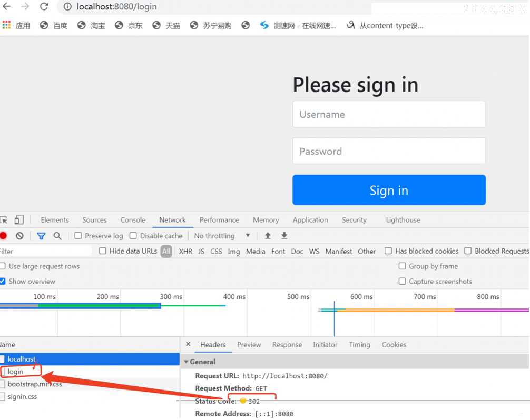
Task: Click the address bar URL
Action: click(x=116, y=7)
